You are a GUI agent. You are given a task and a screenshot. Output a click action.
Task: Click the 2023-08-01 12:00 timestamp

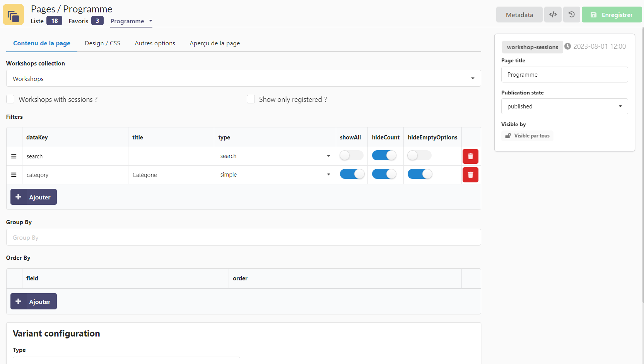coord(600,46)
